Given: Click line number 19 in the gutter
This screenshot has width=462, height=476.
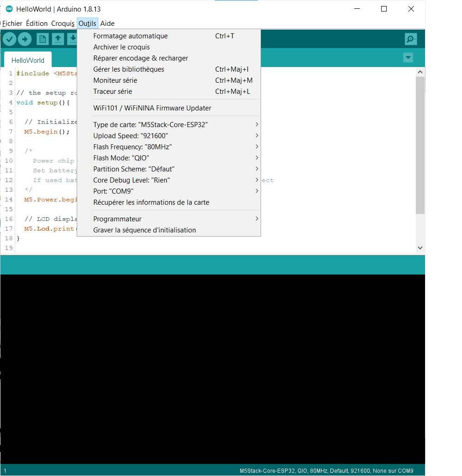Looking at the screenshot, I should click(x=9, y=248).
